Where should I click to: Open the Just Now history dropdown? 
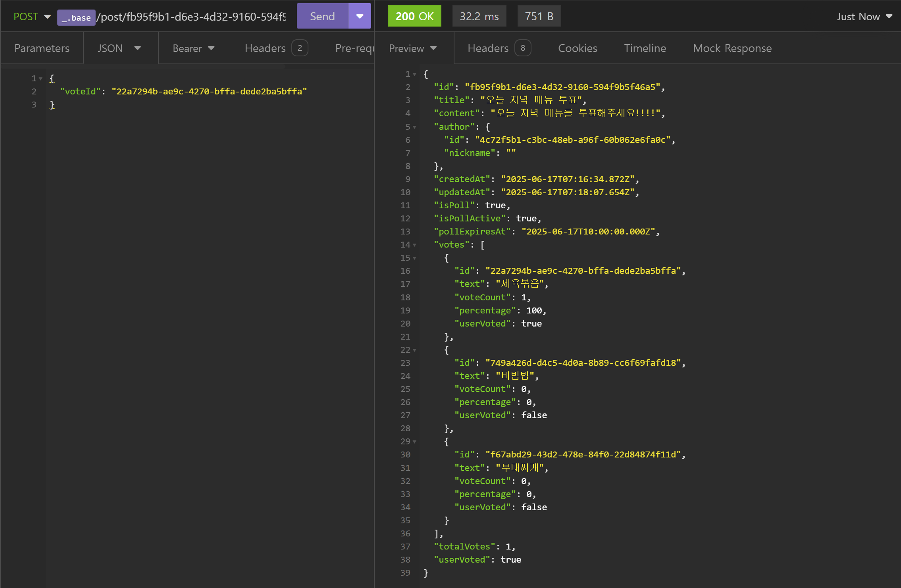864,17
